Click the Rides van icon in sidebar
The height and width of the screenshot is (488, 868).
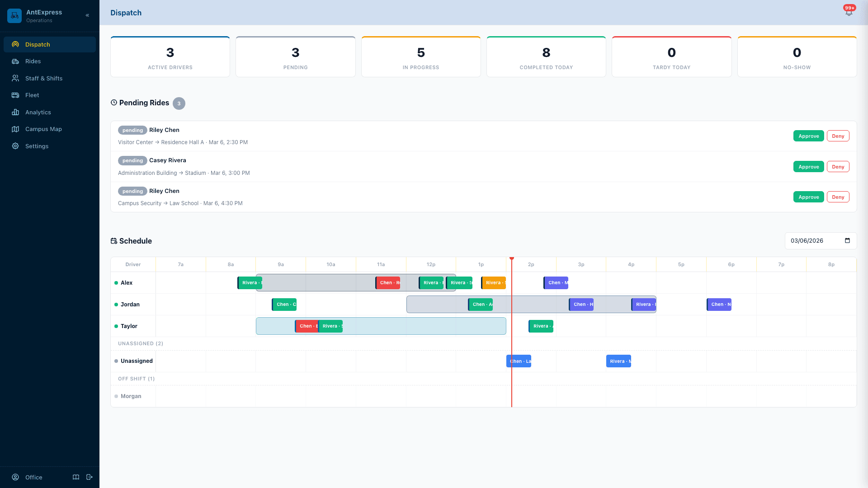point(15,61)
